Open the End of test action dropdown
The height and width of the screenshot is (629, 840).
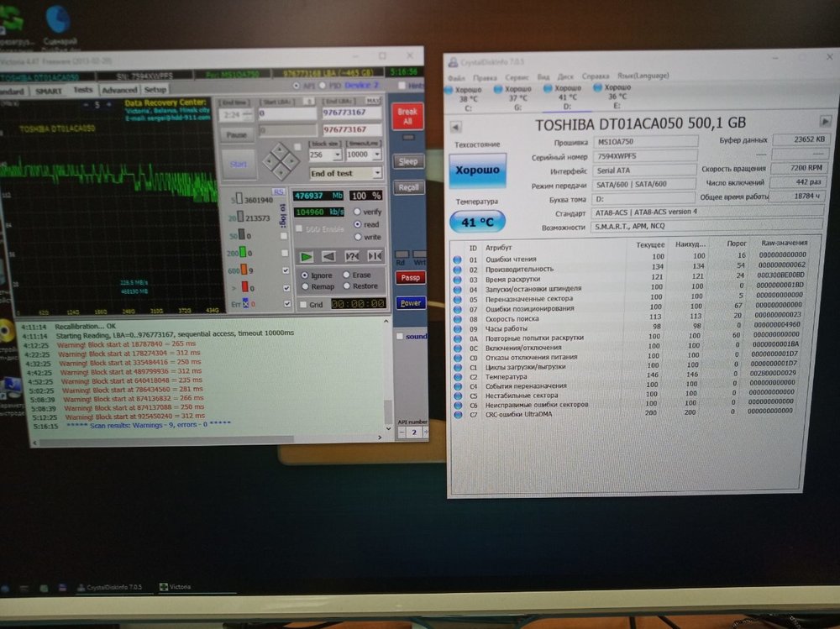click(x=346, y=172)
